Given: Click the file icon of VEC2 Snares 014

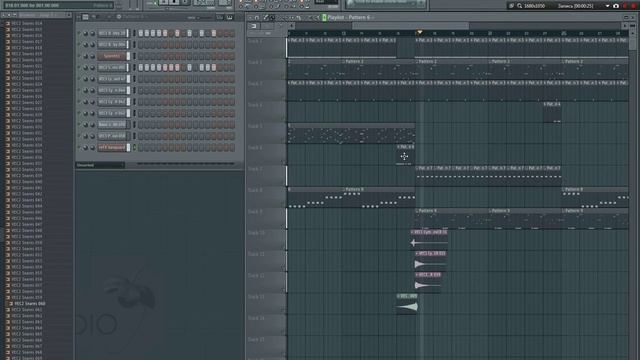Looking at the screenshot, I should (x=7, y=23).
